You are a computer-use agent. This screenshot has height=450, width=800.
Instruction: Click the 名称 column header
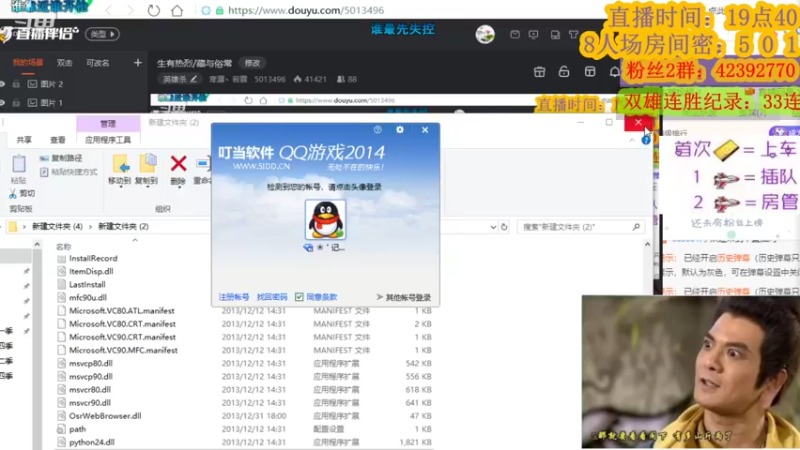tap(64, 247)
